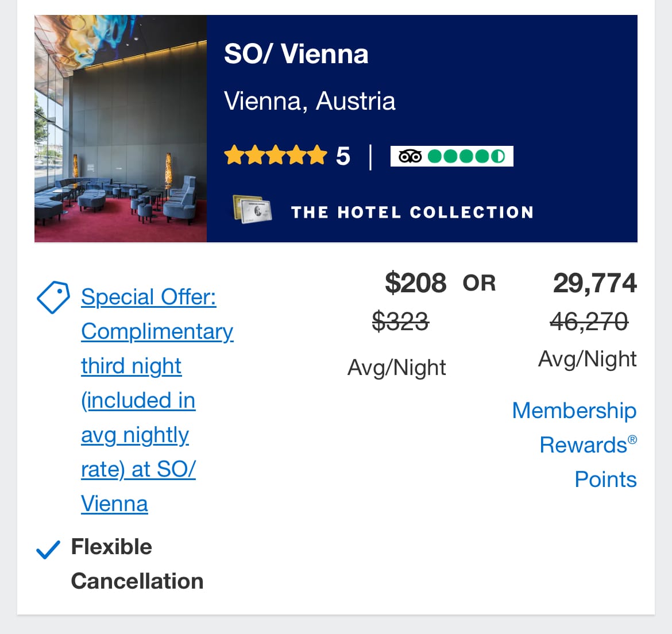Click the gold five-star rating
This screenshot has width=672, height=634.
(275, 156)
